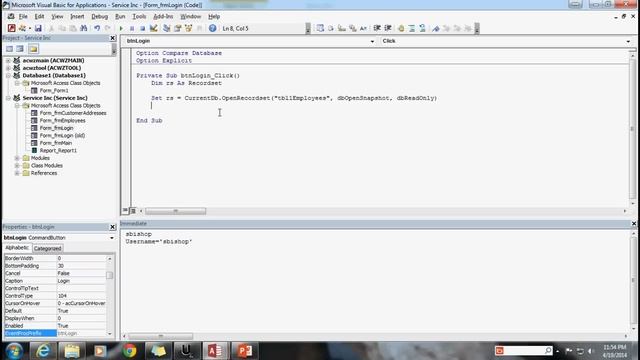Image resolution: width=640 pixels, height=360 pixels.
Task: Select Form_frmMain in project tree
Action: coord(56,143)
